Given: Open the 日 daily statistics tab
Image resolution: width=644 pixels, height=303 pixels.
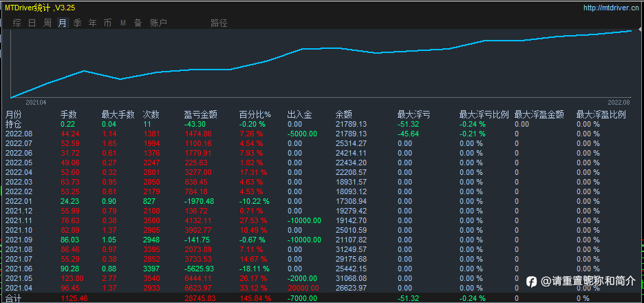Looking at the screenshot, I should (x=32, y=23).
